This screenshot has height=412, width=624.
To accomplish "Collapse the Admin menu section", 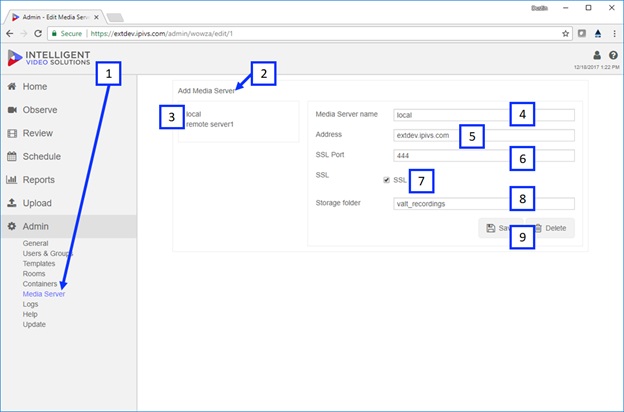I will [x=68, y=227].
